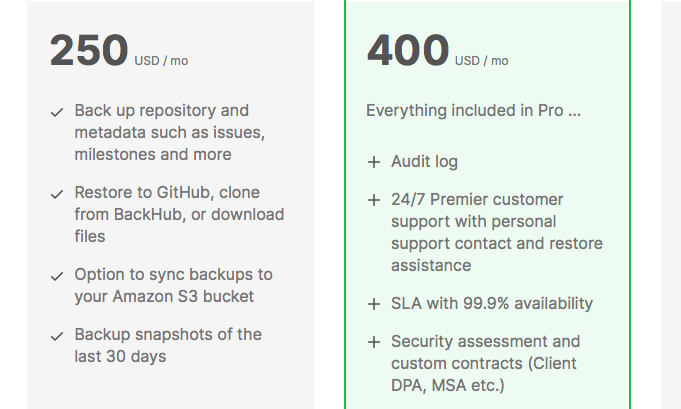Click 'Back up repository and metadata' text
The width and height of the screenshot is (681, 409).
point(169,132)
